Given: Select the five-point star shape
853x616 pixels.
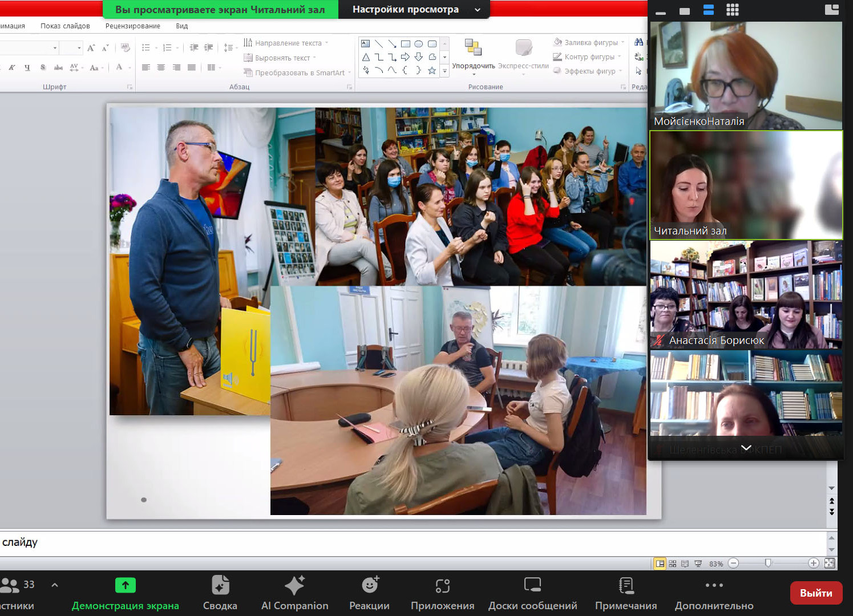Looking at the screenshot, I should point(432,71).
